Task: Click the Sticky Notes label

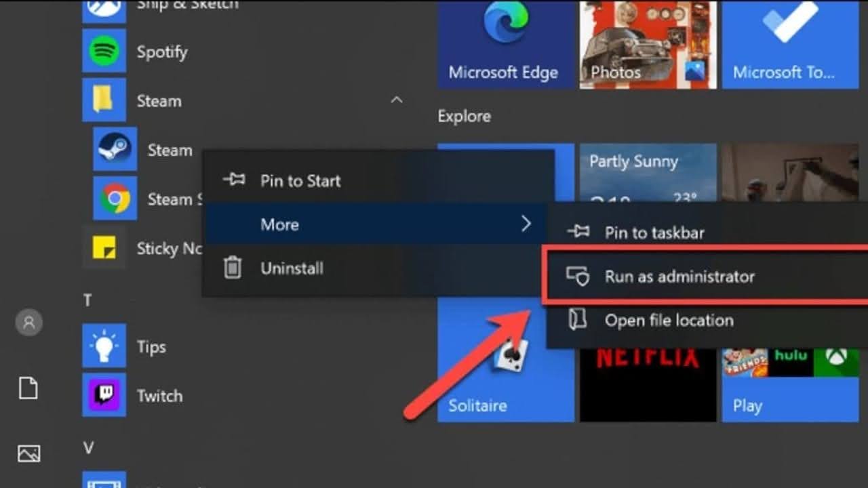Action: tap(170, 249)
